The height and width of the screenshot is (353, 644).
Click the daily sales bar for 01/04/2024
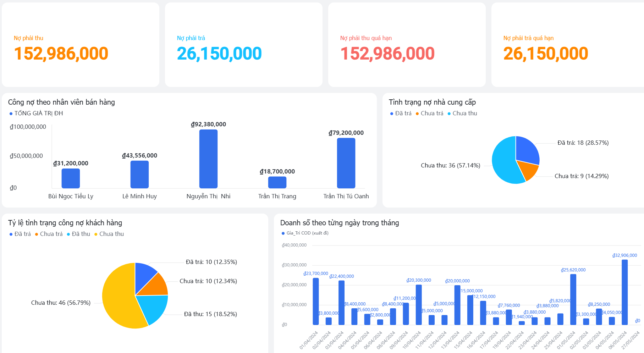(x=316, y=301)
